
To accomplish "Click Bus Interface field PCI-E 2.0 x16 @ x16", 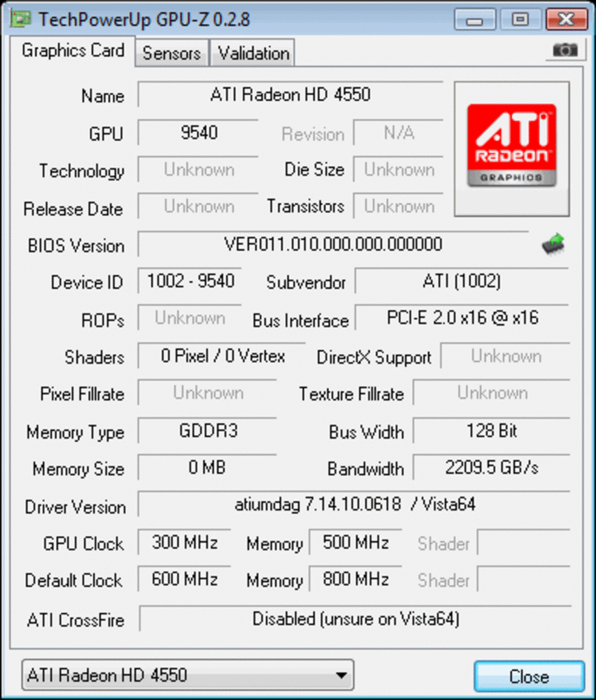I will click(x=461, y=318).
